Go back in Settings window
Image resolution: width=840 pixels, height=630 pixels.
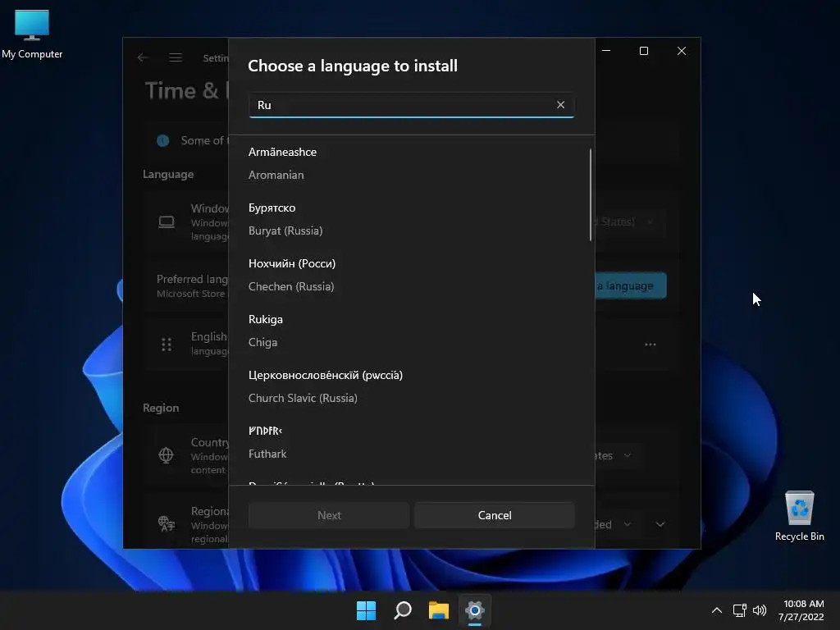[143, 57]
